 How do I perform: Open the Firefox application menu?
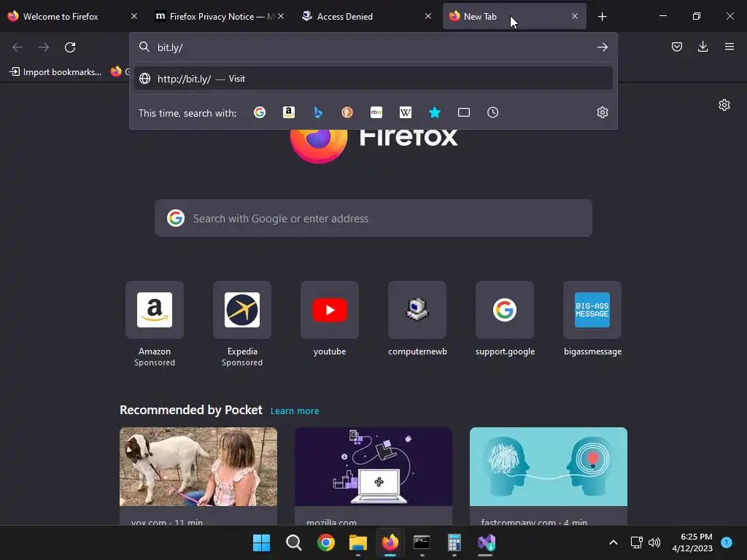click(x=729, y=47)
